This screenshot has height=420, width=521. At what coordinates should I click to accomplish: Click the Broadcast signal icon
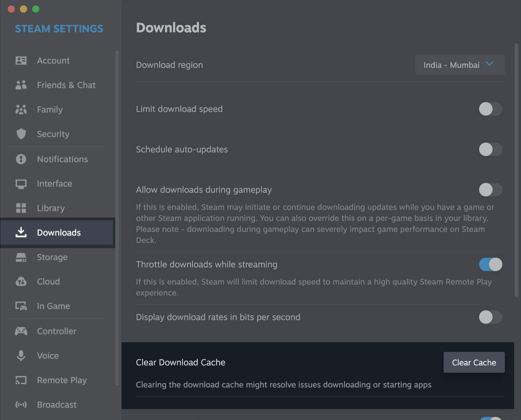point(21,405)
